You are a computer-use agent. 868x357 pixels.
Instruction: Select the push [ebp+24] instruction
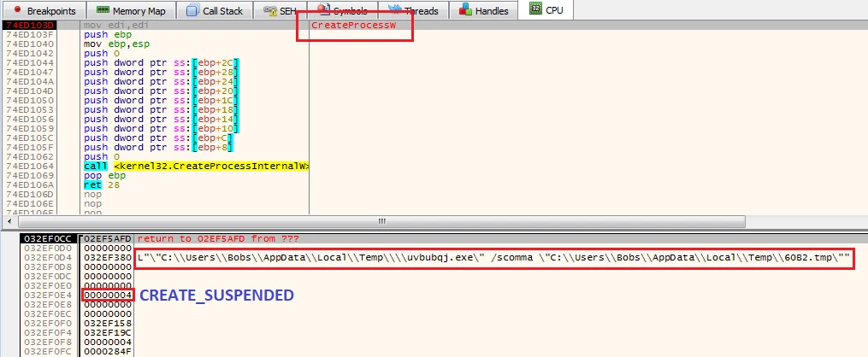[161, 82]
